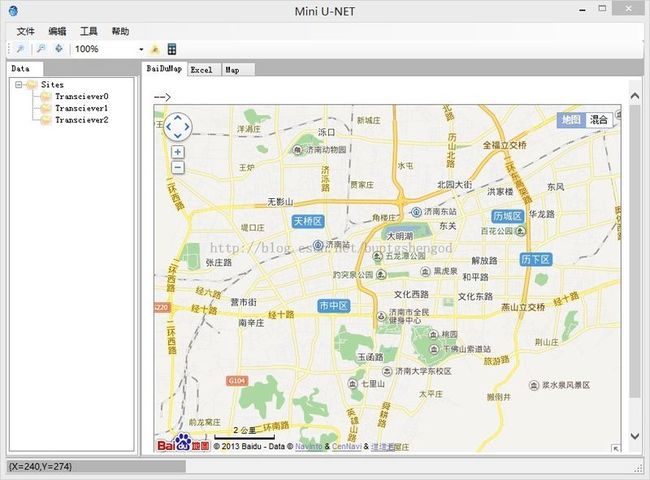Click the 历下区 district label

point(536,260)
